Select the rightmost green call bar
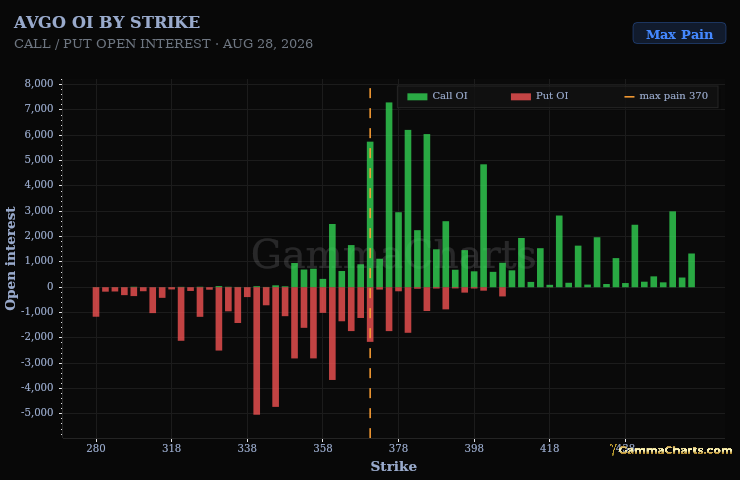The height and width of the screenshot is (480, 740). 691,270
